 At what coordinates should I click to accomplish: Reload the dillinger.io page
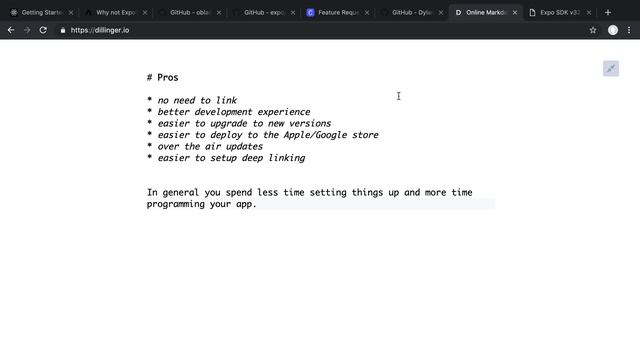click(x=43, y=30)
